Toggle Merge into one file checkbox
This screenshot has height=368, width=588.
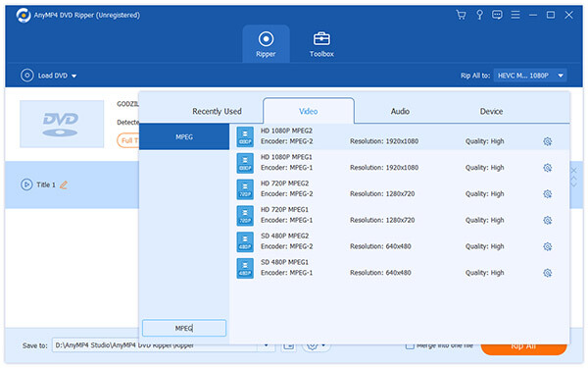tap(410, 345)
